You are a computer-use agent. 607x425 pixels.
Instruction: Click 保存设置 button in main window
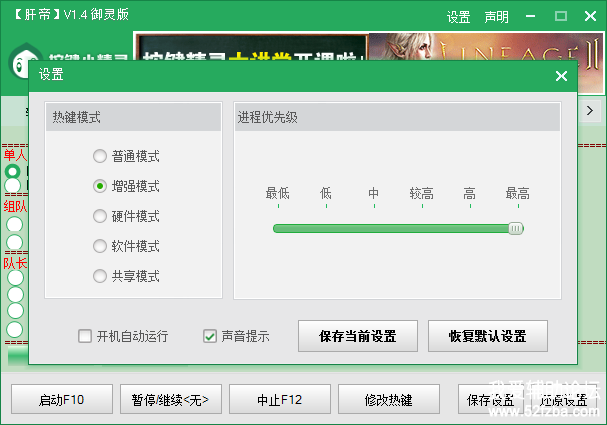490,399
